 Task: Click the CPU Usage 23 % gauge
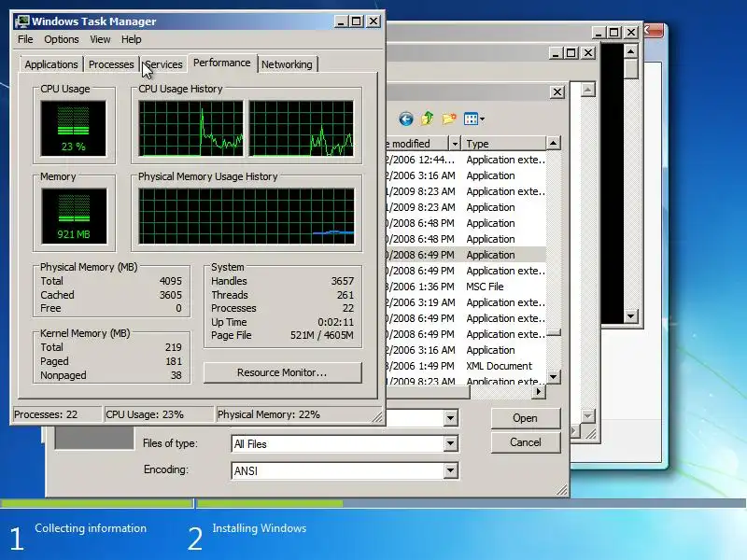click(x=74, y=128)
